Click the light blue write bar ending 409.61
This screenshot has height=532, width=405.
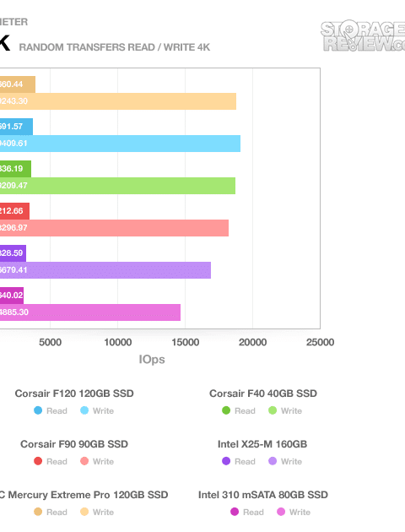tap(120, 144)
